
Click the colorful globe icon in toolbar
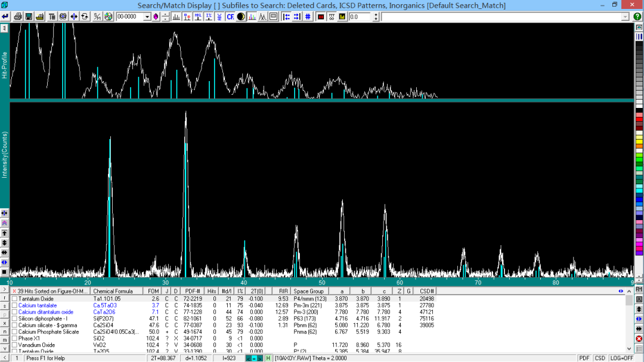pos(108,17)
